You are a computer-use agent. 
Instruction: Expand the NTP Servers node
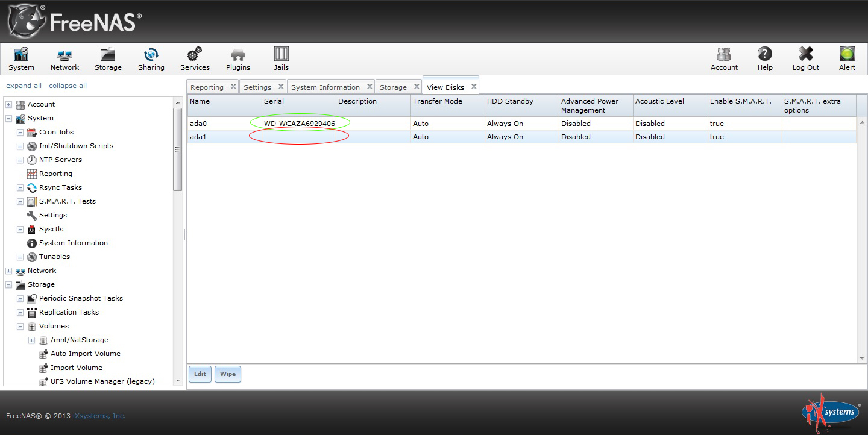20,160
